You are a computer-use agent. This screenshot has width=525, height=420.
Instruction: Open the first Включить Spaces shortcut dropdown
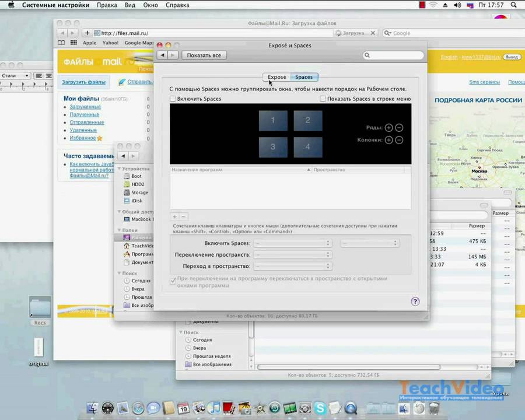coord(293,243)
